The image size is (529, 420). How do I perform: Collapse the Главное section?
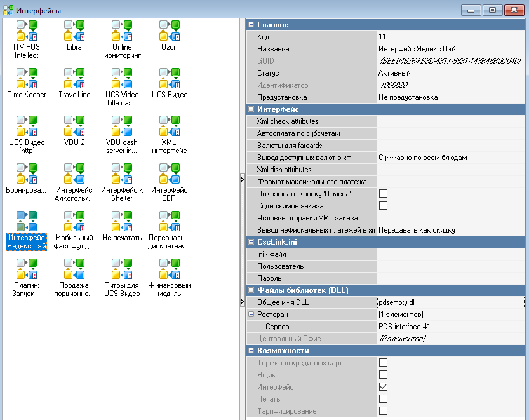251,25
